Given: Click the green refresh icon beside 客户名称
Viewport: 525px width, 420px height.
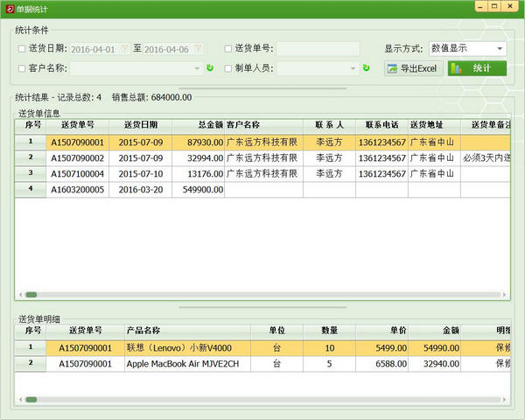Looking at the screenshot, I should click(210, 68).
